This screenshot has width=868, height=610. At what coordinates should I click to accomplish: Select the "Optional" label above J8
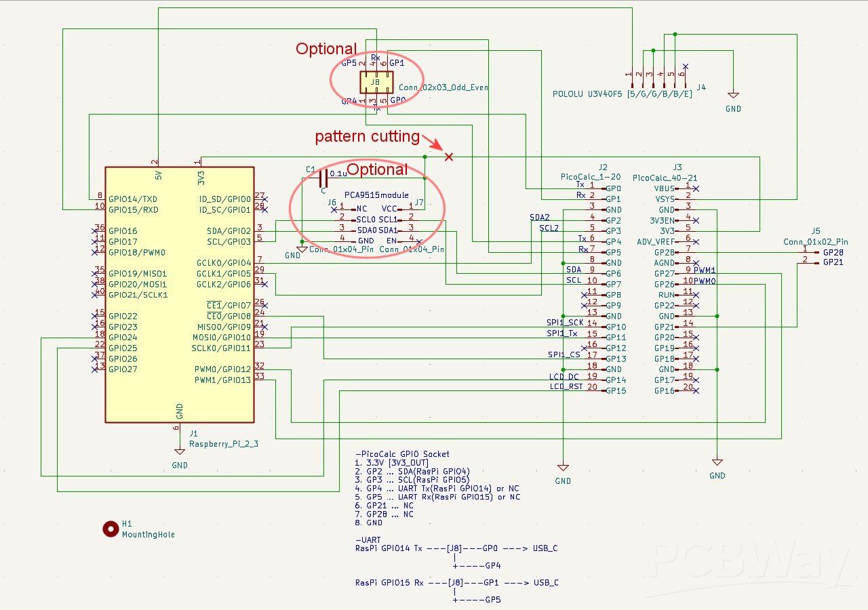pos(325,49)
